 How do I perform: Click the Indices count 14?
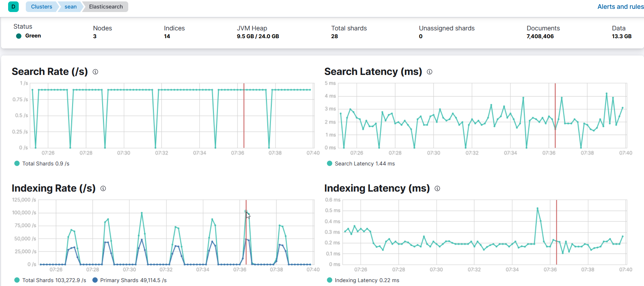point(167,36)
